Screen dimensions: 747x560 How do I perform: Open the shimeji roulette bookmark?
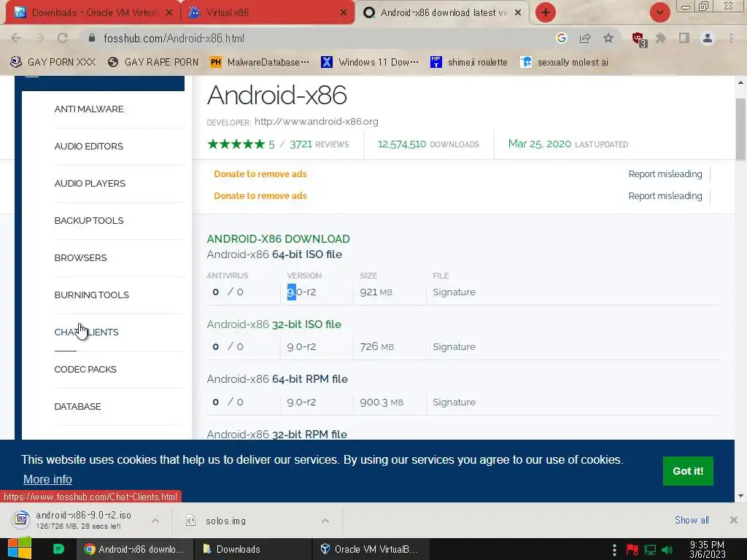point(469,63)
